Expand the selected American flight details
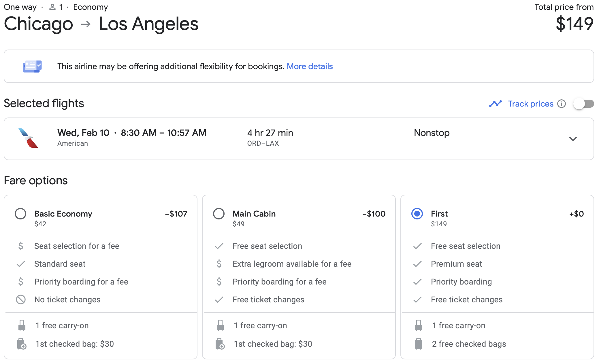The image size is (599, 364). click(x=573, y=139)
